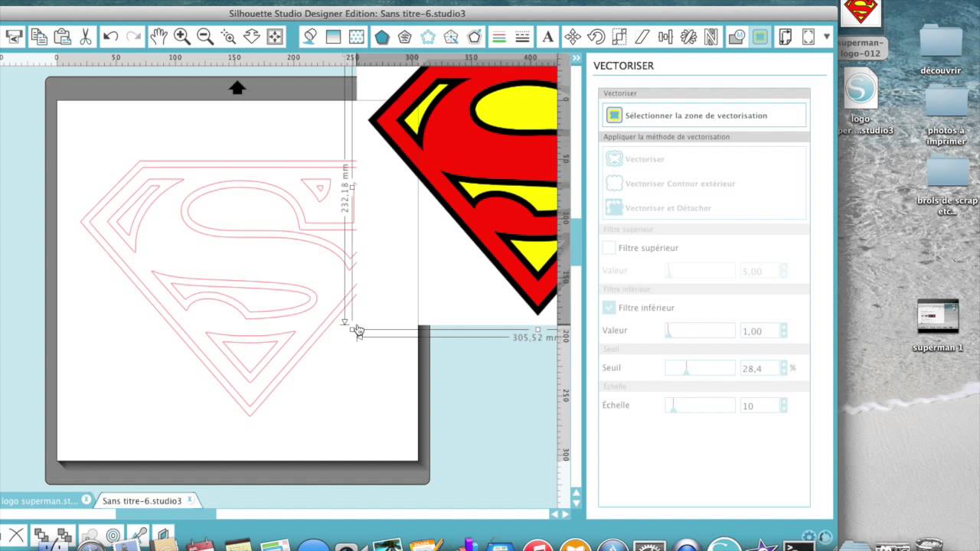Click the Zoom In magnifier

[181, 36]
